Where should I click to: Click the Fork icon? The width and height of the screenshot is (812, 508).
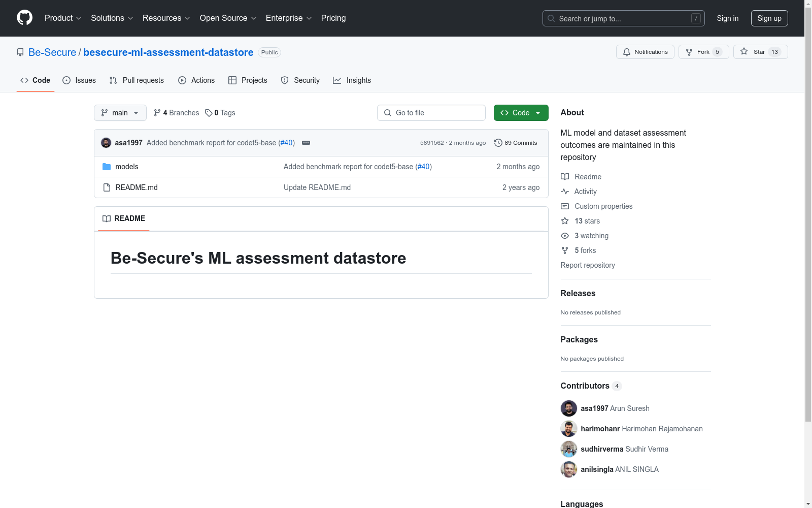[689, 52]
